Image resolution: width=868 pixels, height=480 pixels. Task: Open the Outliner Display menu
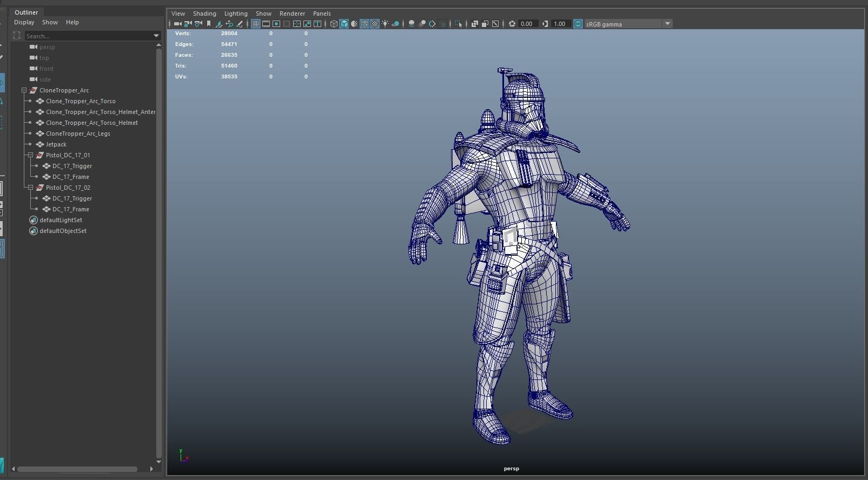point(24,22)
